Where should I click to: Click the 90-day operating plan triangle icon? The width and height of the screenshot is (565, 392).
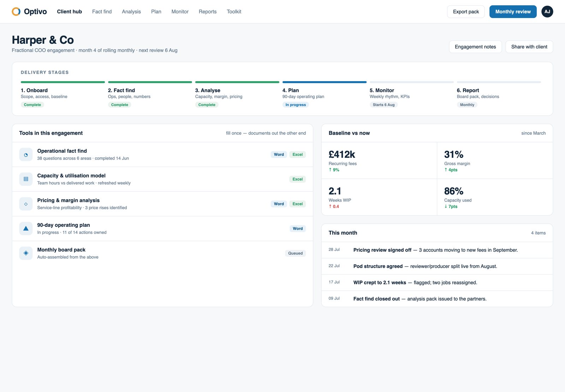tap(26, 229)
